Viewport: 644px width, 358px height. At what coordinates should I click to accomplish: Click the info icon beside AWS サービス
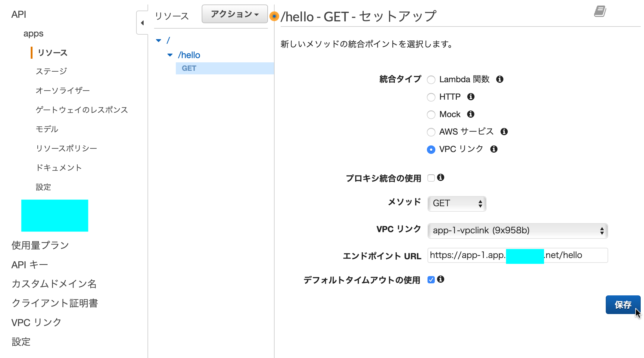tap(504, 132)
